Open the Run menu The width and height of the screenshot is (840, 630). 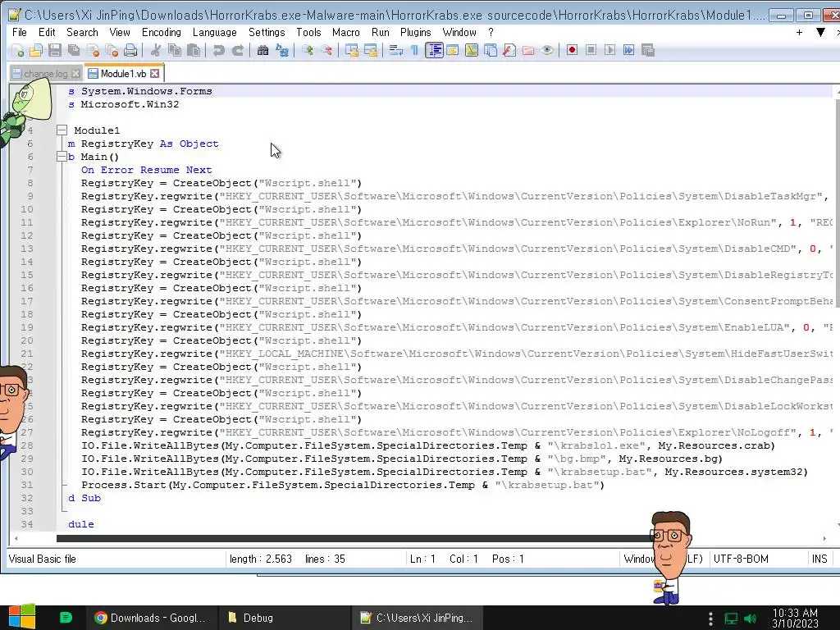381,32
